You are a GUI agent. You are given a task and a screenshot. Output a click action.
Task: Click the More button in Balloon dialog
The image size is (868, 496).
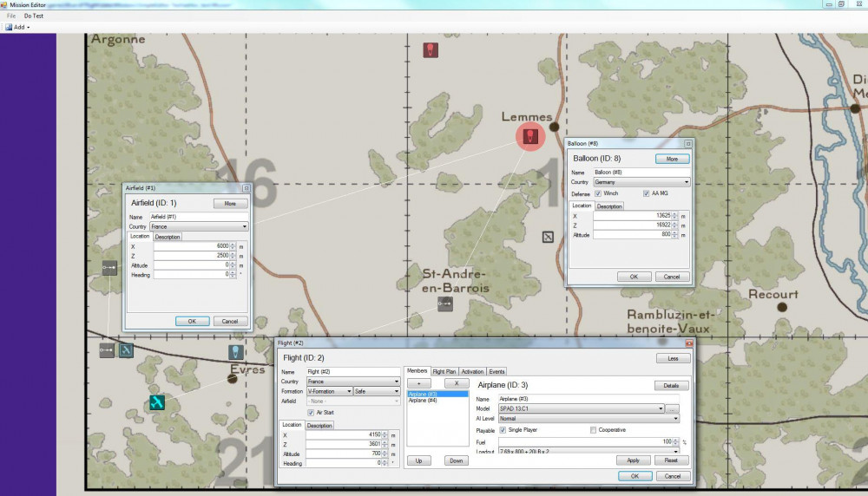pyautogui.click(x=672, y=160)
